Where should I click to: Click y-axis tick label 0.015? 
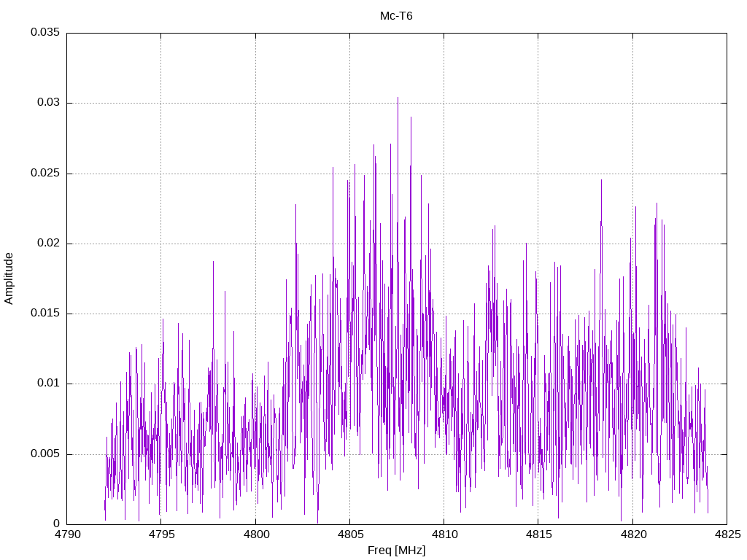point(45,313)
